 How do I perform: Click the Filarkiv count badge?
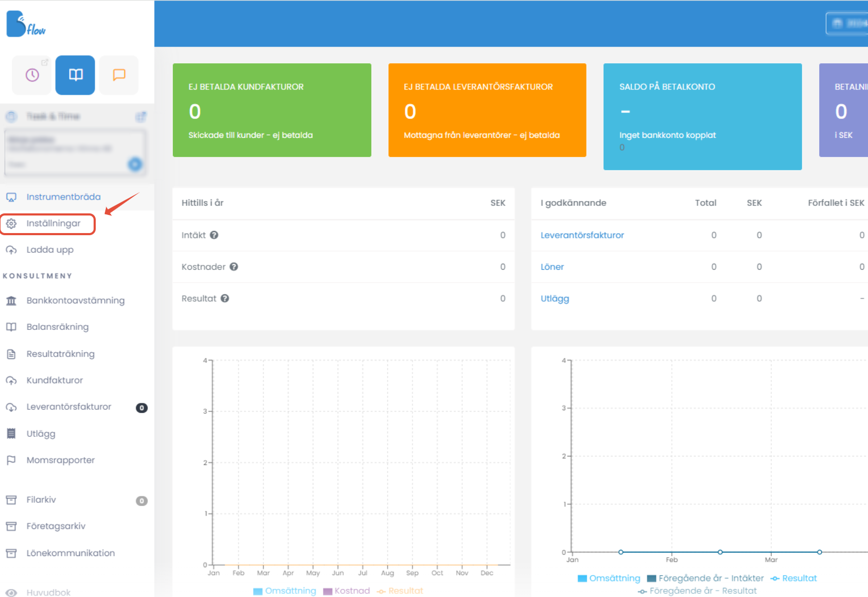coord(141,501)
